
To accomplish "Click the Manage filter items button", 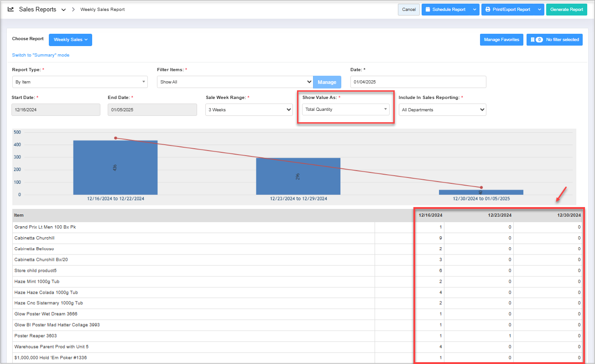I will [327, 82].
